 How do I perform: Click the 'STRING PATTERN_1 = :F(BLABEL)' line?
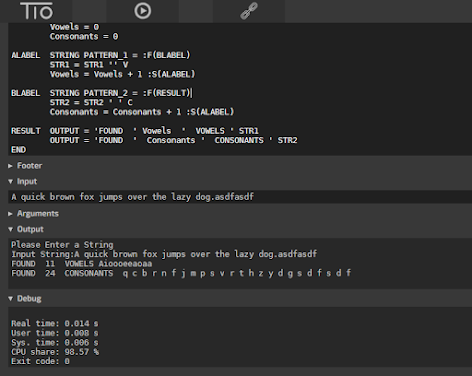coord(120,55)
